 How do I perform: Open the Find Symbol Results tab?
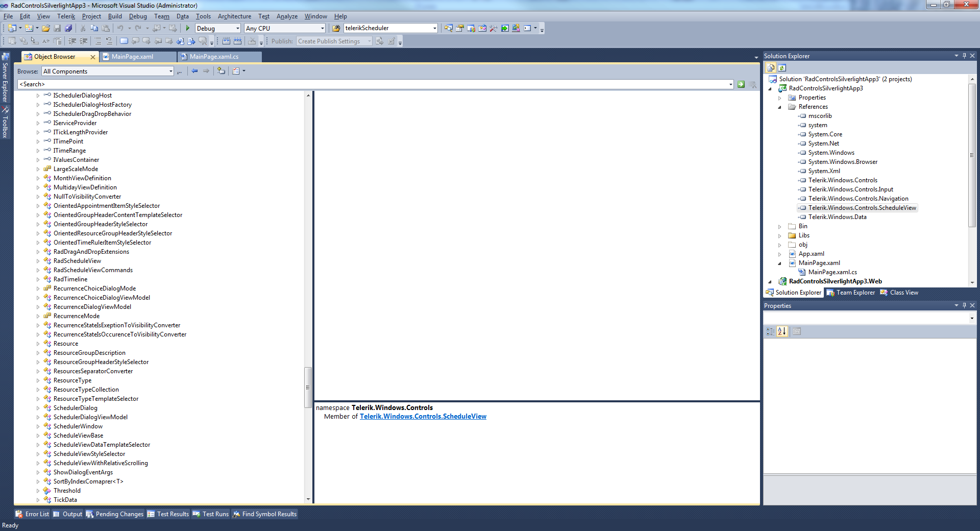[x=264, y=514]
